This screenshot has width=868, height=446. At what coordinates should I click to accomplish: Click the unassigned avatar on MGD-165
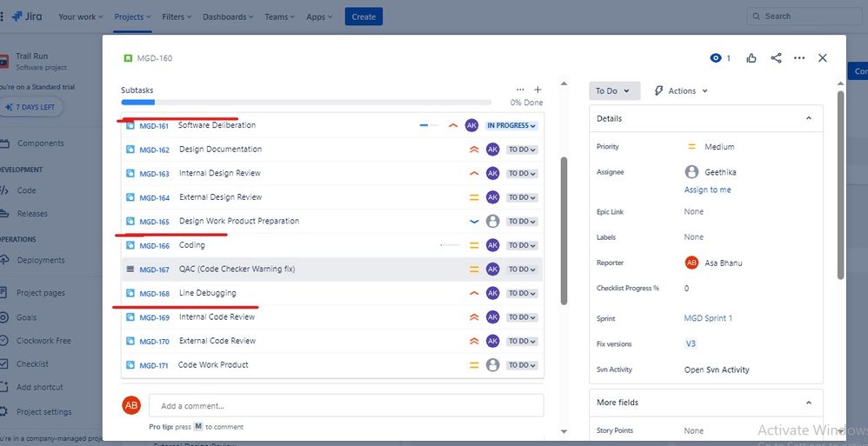pyautogui.click(x=492, y=222)
